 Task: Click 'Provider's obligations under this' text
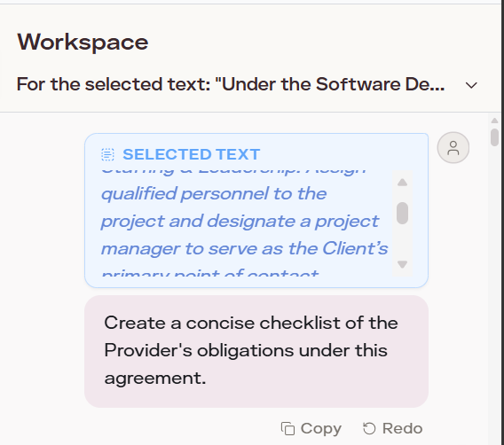246,350
